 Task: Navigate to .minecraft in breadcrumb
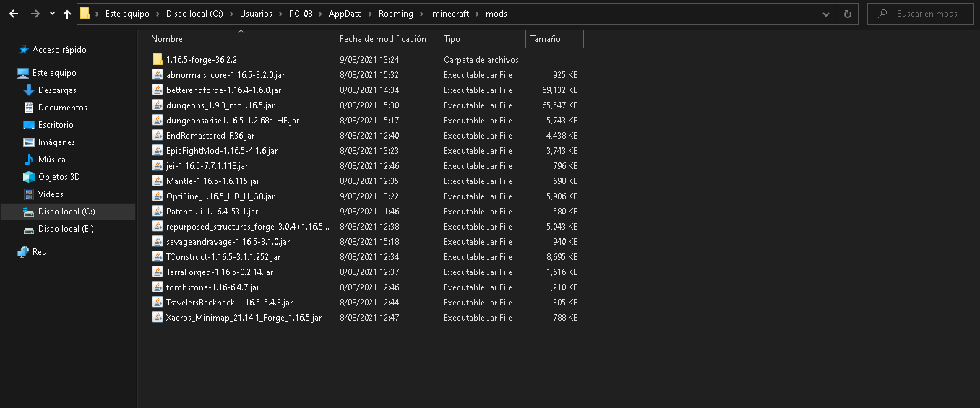click(449, 14)
